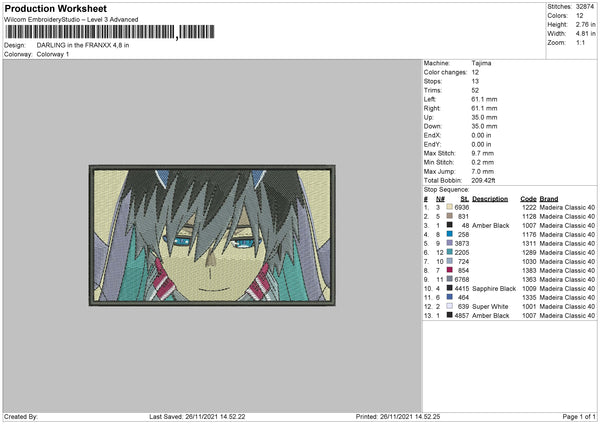
Task: Select the lavender swatch for code 1311
Action: tap(449, 243)
